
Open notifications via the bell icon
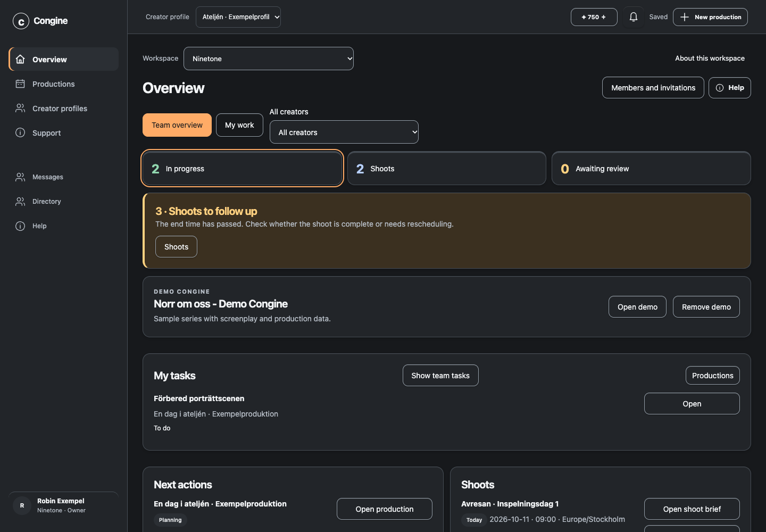click(634, 17)
